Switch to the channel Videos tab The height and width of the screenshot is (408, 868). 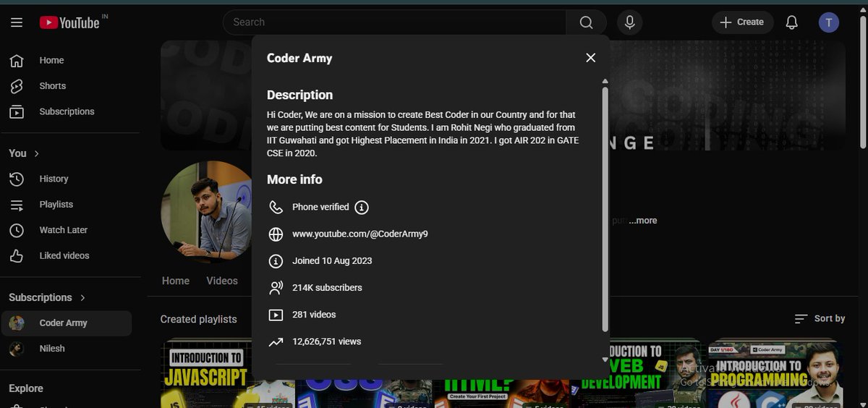(x=222, y=281)
